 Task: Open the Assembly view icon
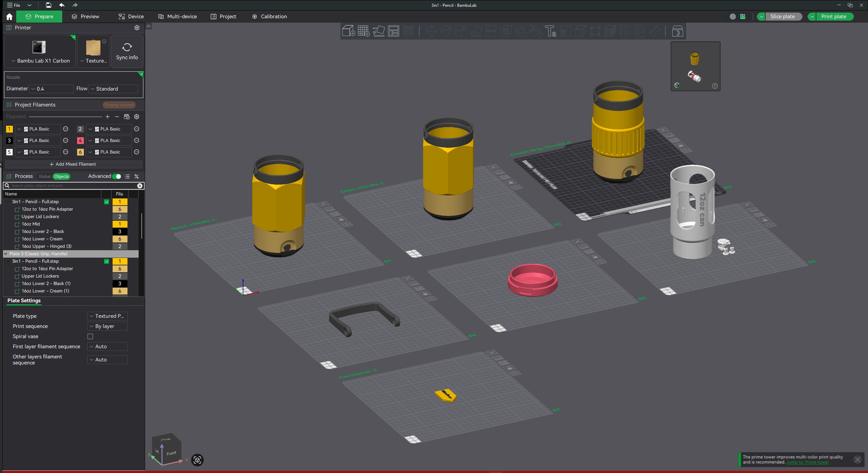coord(677,31)
